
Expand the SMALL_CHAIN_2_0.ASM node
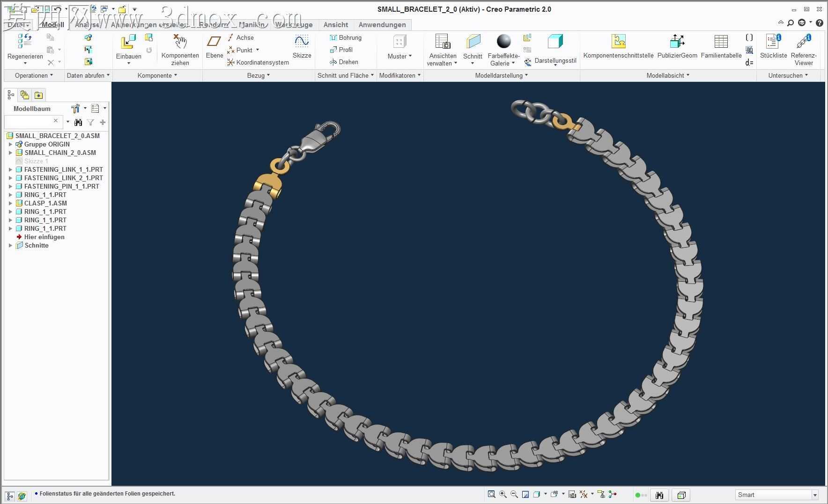tap(10, 153)
